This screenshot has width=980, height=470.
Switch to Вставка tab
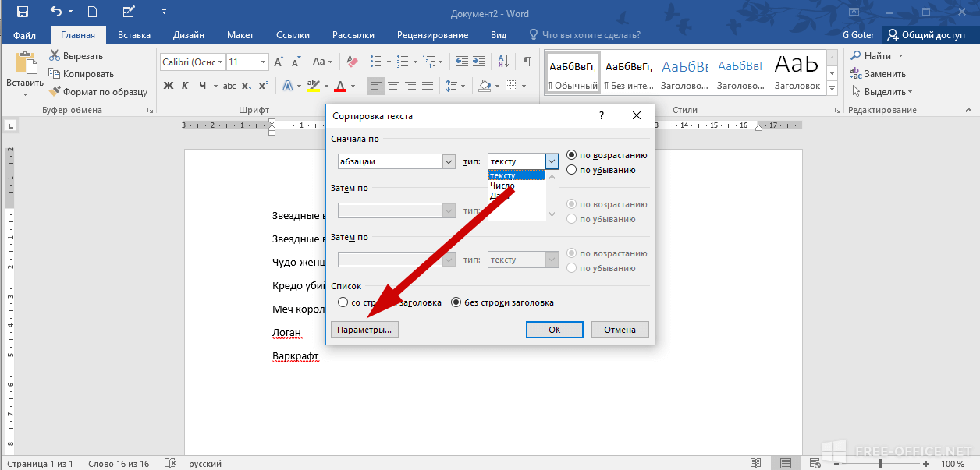pos(134,35)
